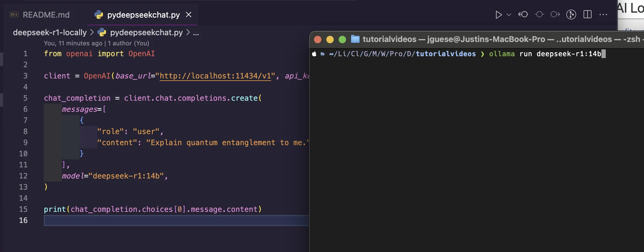Screen dimensions: 644x252
Task: Go to previous change icon
Action: click(x=523, y=15)
